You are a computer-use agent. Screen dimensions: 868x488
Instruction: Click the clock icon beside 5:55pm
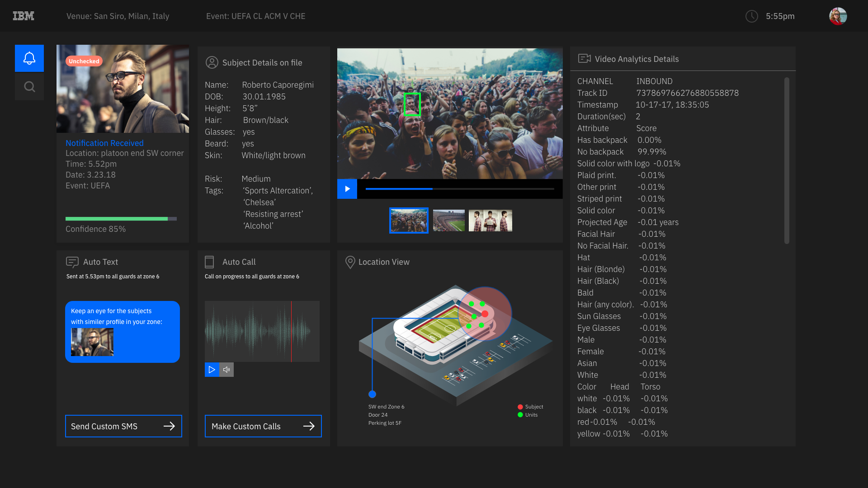[x=751, y=16]
